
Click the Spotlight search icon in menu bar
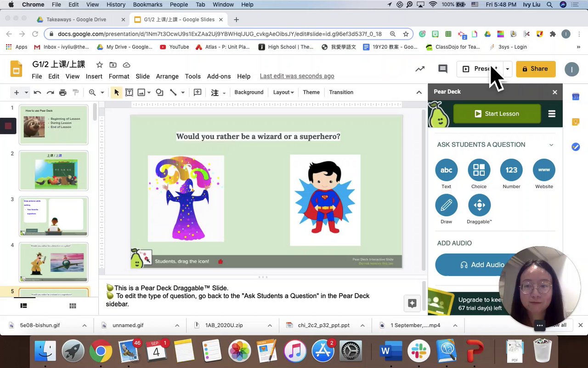(549, 5)
